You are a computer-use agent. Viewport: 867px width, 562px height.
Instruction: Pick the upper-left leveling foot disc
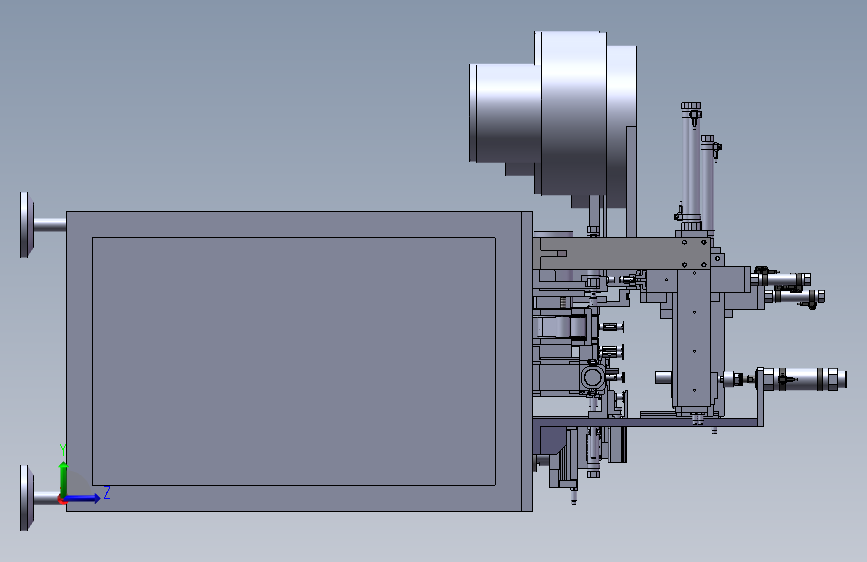(26, 225)
